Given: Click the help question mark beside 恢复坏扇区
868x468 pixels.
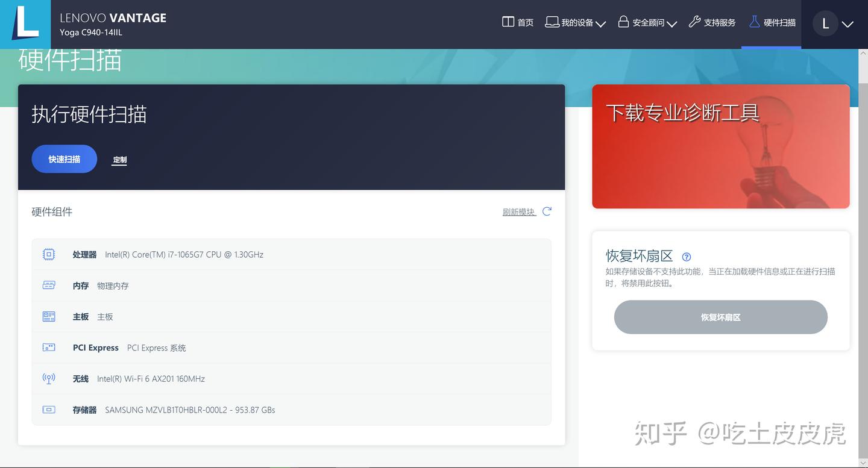Looking at the screenshot, I should pos(686,257).
